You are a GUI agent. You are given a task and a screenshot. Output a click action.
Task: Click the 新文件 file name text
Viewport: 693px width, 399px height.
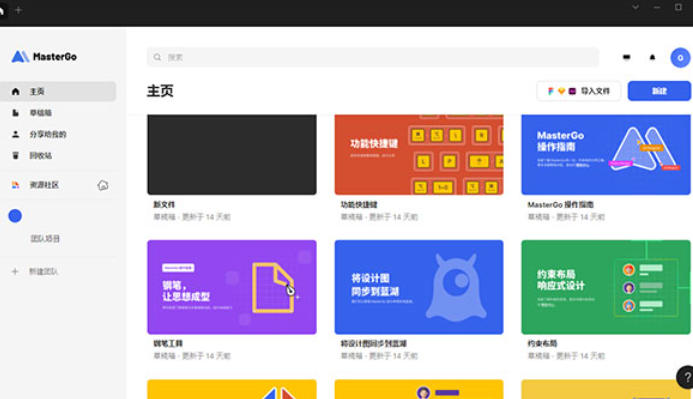tap(164, 205)
